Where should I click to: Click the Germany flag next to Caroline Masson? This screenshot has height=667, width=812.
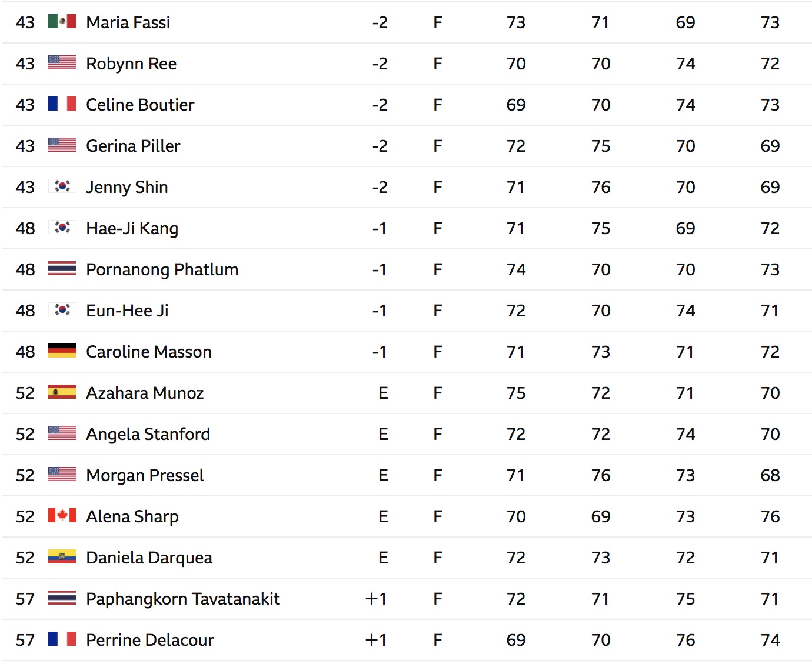[x=62, y=351]
